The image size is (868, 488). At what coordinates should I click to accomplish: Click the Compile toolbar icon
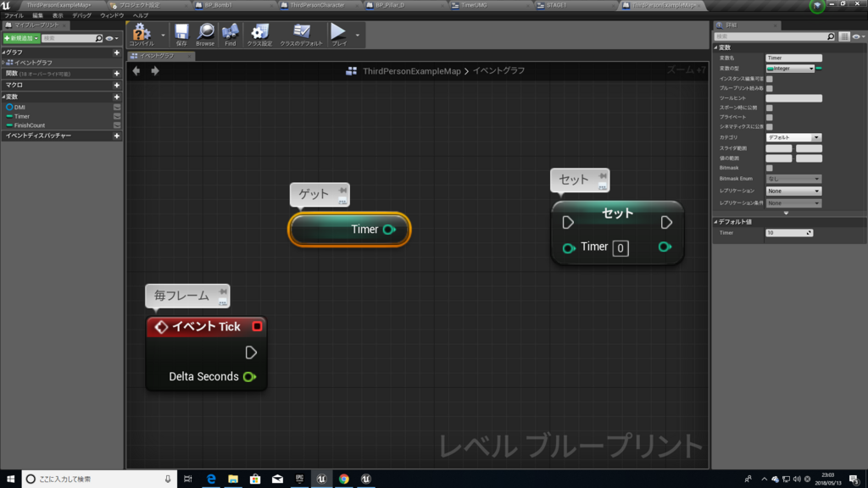(142, 32)
